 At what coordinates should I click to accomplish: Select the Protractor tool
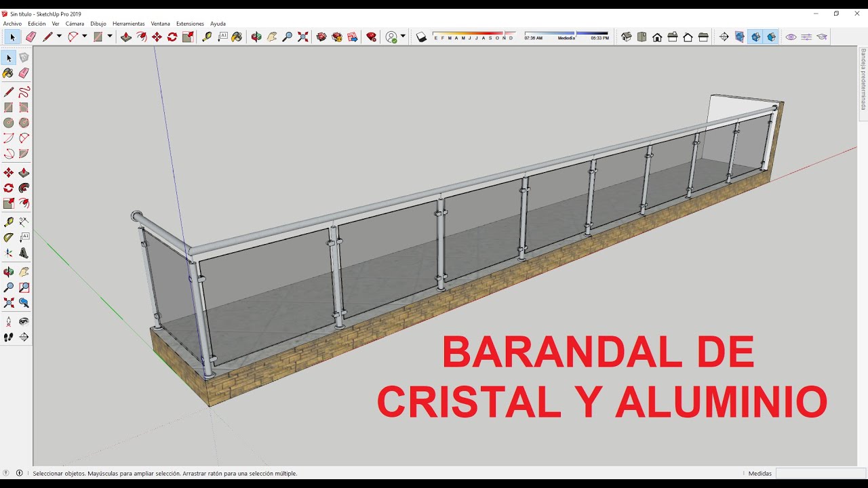8,237
